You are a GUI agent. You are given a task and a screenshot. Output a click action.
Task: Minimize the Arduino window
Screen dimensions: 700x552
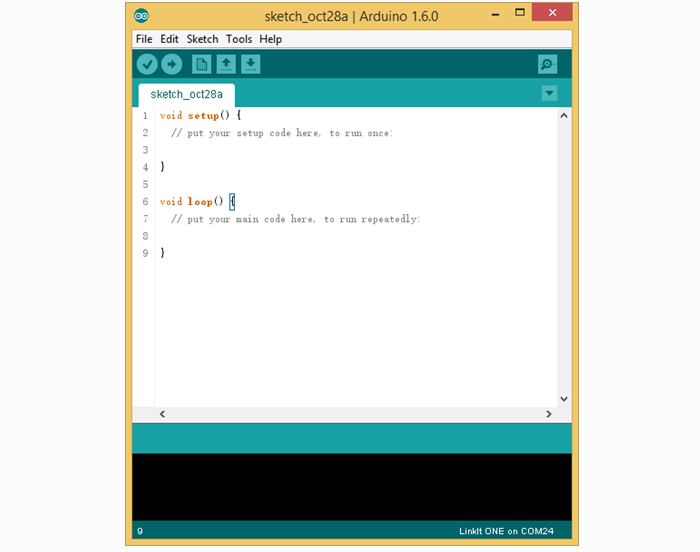[x=495, y=14]
